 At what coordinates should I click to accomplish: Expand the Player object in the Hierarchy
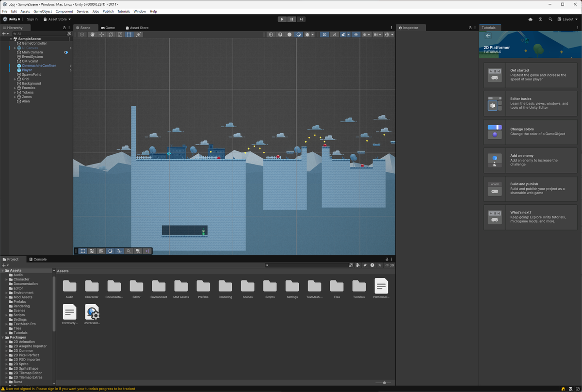coord(15,70)
